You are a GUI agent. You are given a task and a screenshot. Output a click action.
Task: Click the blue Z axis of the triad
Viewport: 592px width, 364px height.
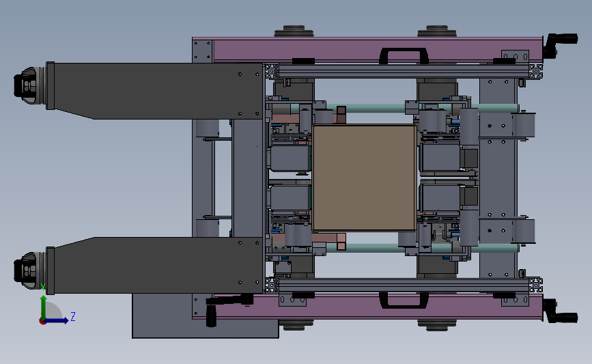(57, 321)
